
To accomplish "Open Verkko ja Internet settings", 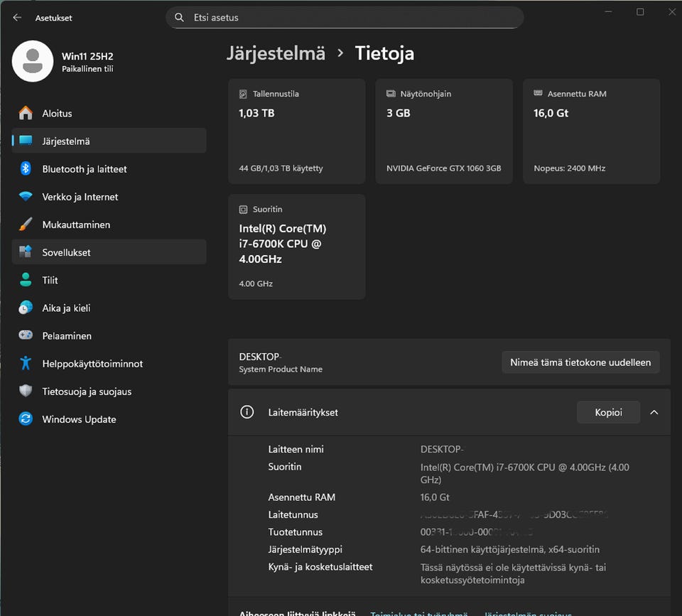I will 109,197.
